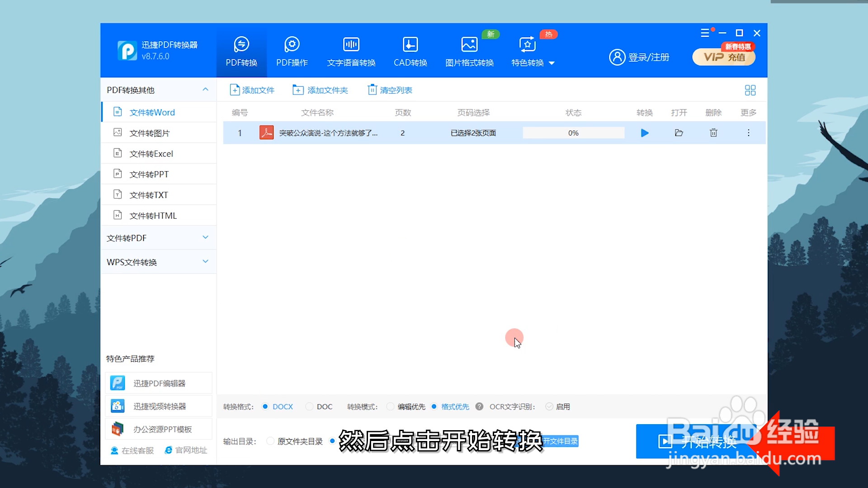Click the 添加文件 button
This screenshot has width=868, height=488.
[252, 90]
